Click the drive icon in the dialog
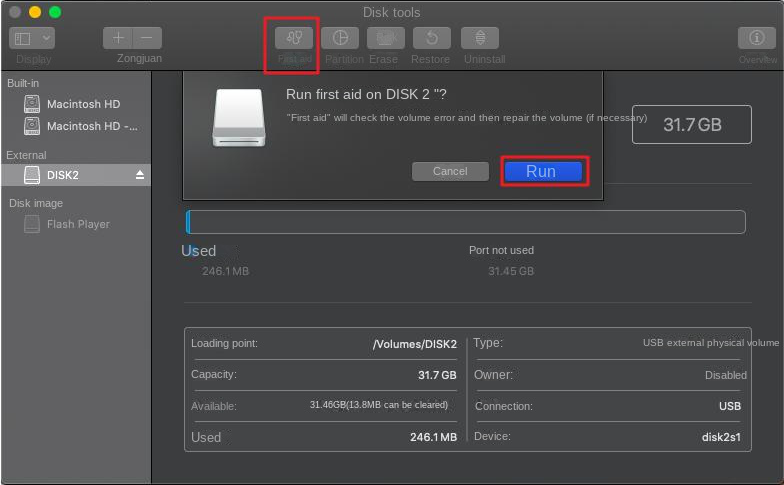 point(238,119)
